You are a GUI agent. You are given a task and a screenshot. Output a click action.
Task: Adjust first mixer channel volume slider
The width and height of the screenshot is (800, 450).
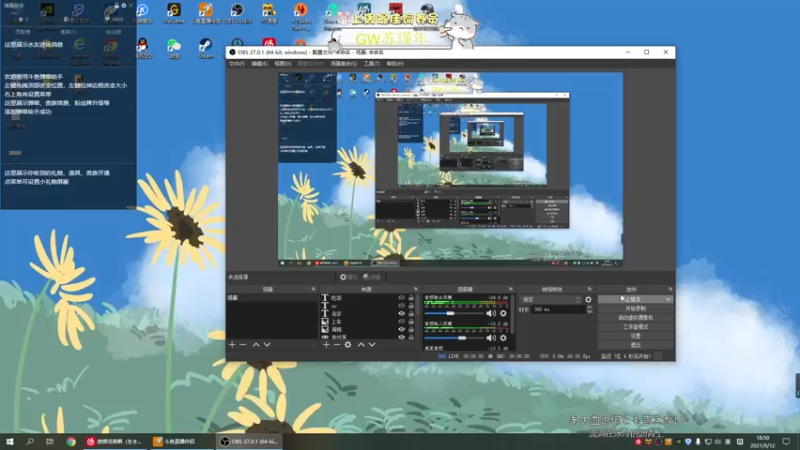coord(453,313)
